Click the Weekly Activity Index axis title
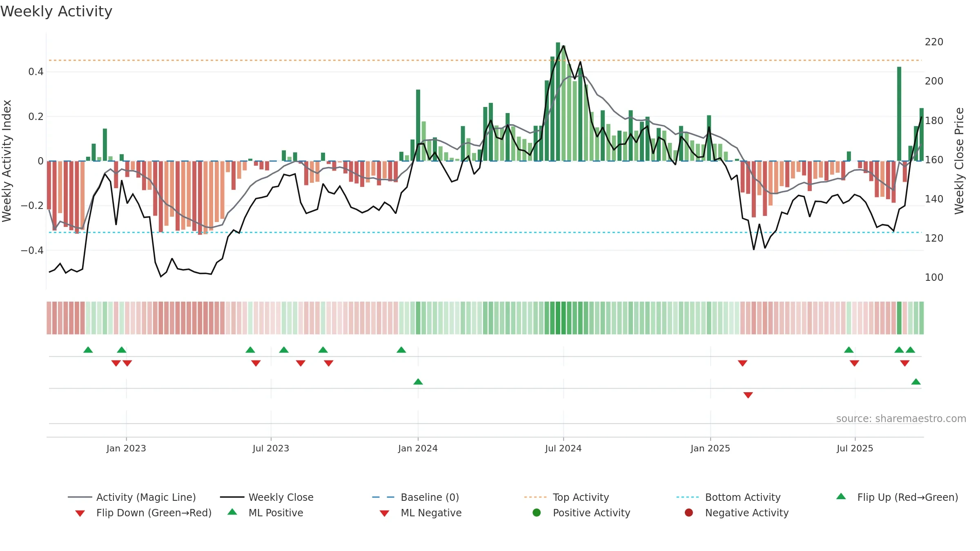This screenshot has width=980, height=551. click(x=7, y=161)
